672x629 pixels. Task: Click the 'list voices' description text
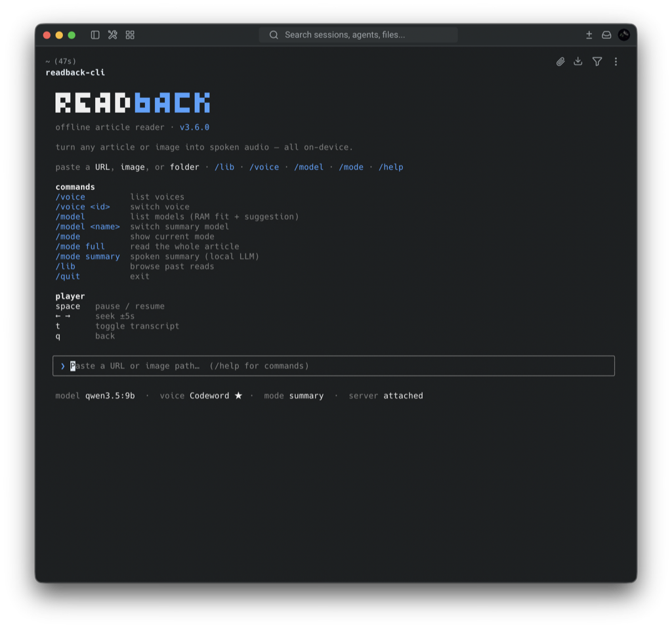coord(157,197)
